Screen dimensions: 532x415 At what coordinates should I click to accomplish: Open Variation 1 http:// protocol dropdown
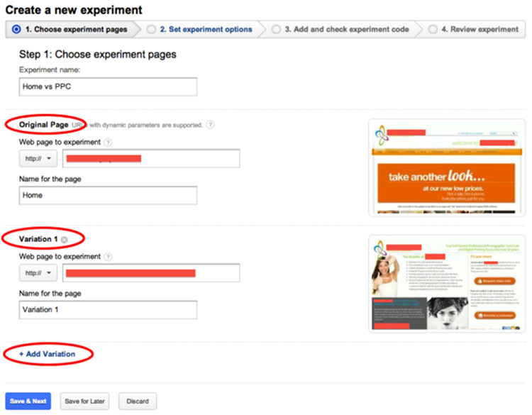(39, 273)
